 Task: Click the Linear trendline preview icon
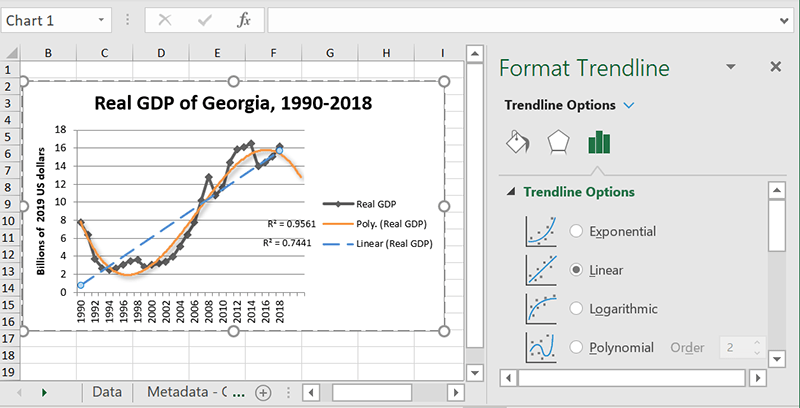[541, 270]
